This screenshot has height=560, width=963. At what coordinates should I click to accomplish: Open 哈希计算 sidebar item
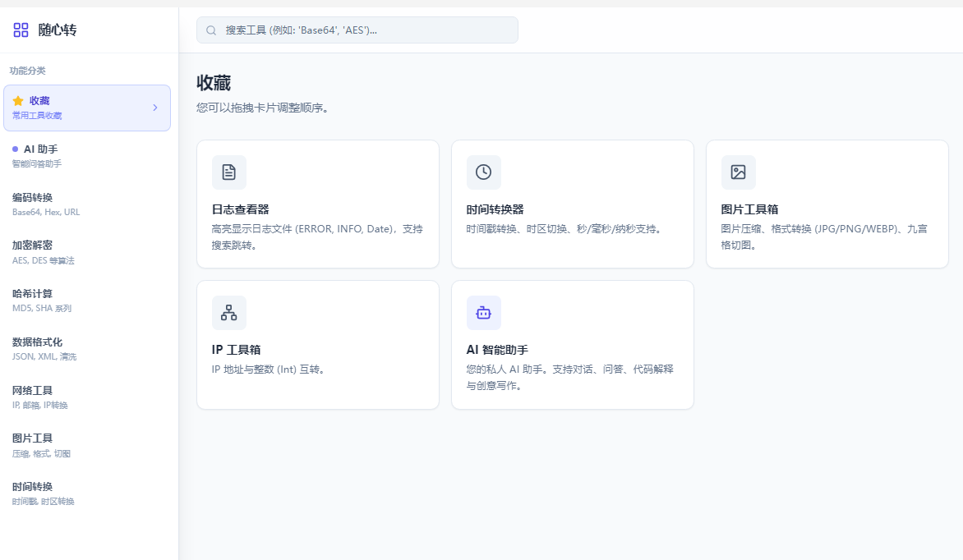click(x=33, y=294)
